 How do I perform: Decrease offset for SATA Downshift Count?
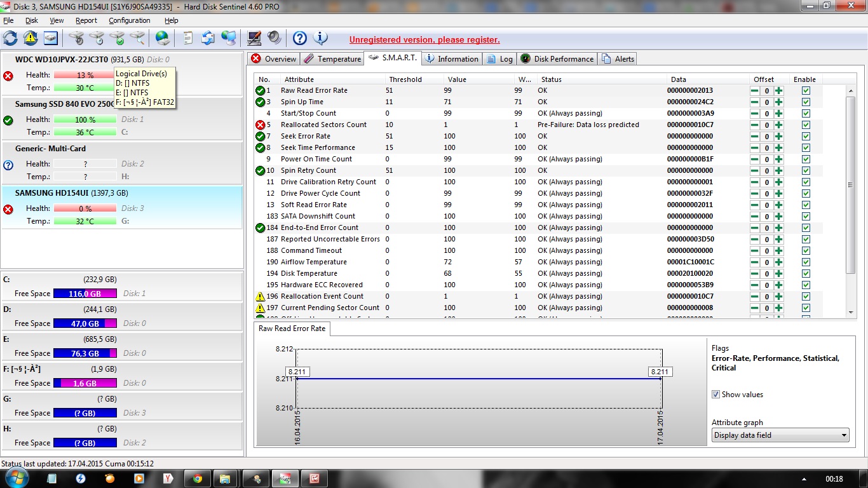click(755, 216)
